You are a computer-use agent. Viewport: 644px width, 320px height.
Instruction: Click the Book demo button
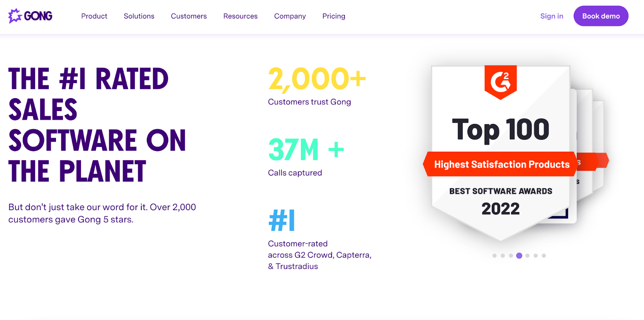point(601,16)
